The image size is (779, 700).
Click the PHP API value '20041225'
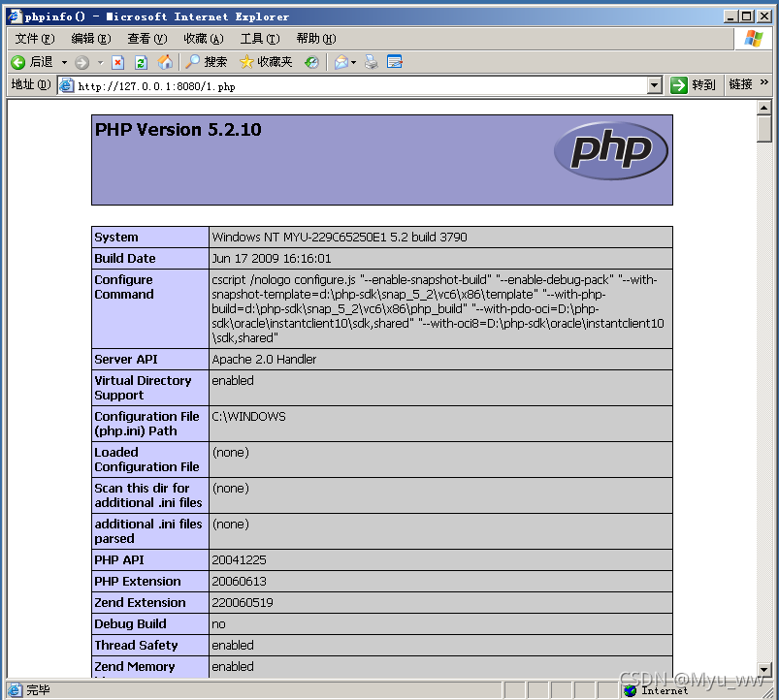pos(239,560)
